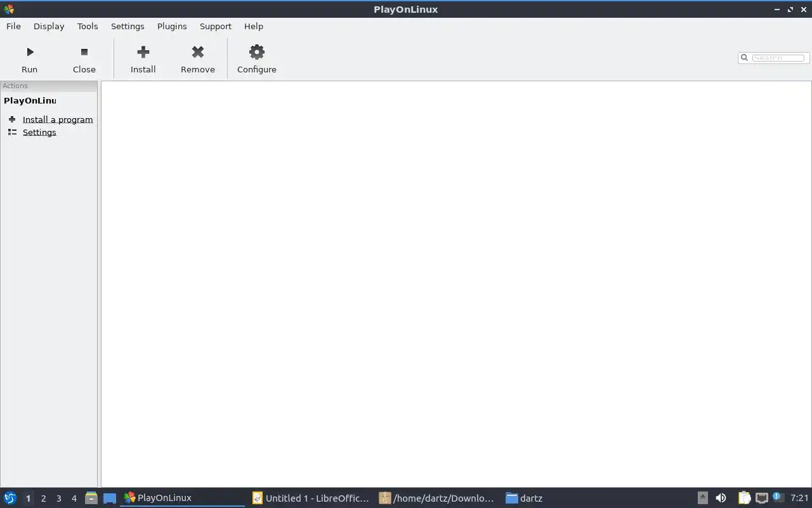
Task: Click the Run toolbar button
Action: point(29,59)
